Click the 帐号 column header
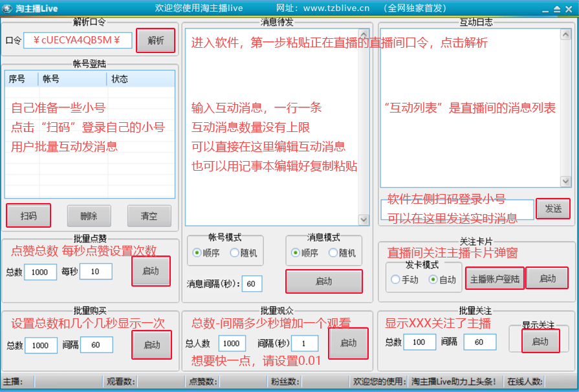This screenshot has height=392, width=579. (72, 79)
